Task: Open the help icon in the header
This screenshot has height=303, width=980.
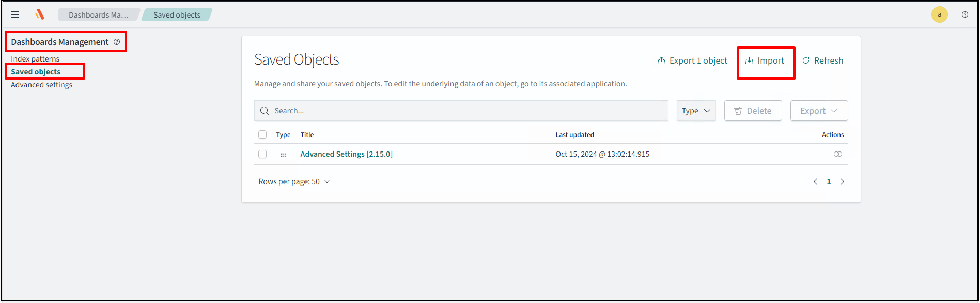Action: click(x=965, y=15)
